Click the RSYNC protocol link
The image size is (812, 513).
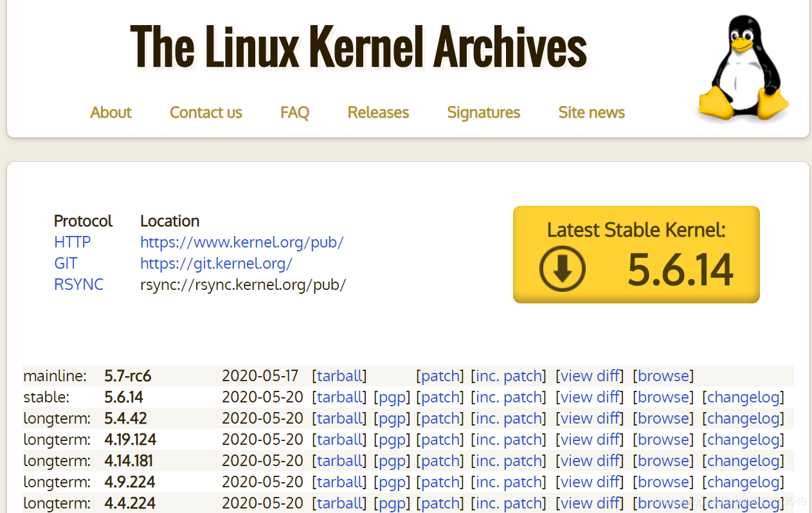pos(78,285)
